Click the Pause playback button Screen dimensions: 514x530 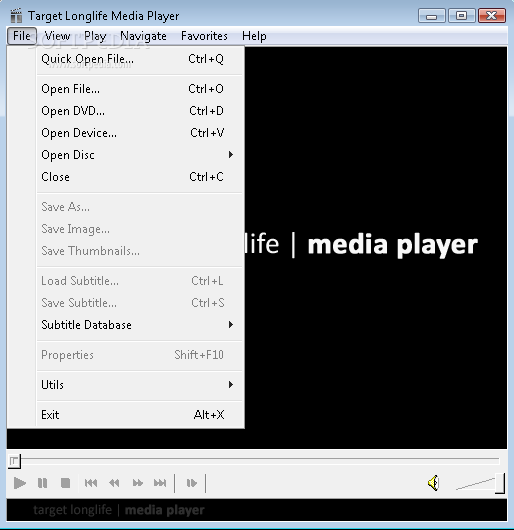(x=43, y=483)
